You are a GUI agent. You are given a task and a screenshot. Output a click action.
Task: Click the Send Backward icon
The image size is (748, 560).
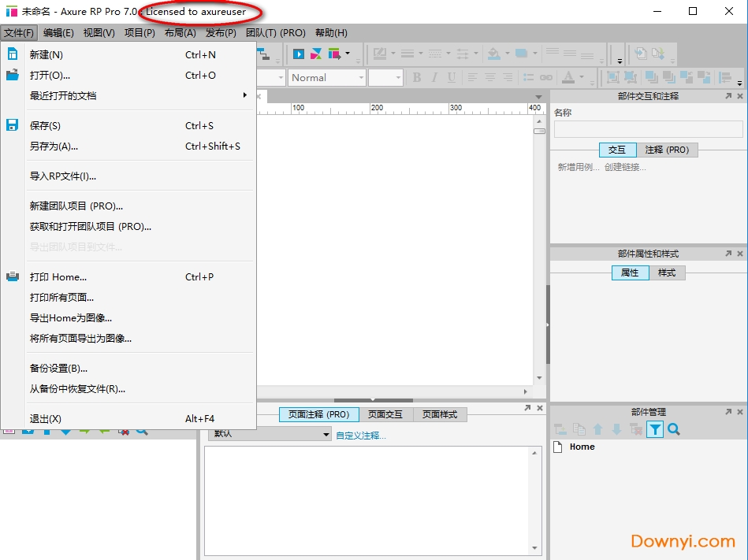[704, 77]
